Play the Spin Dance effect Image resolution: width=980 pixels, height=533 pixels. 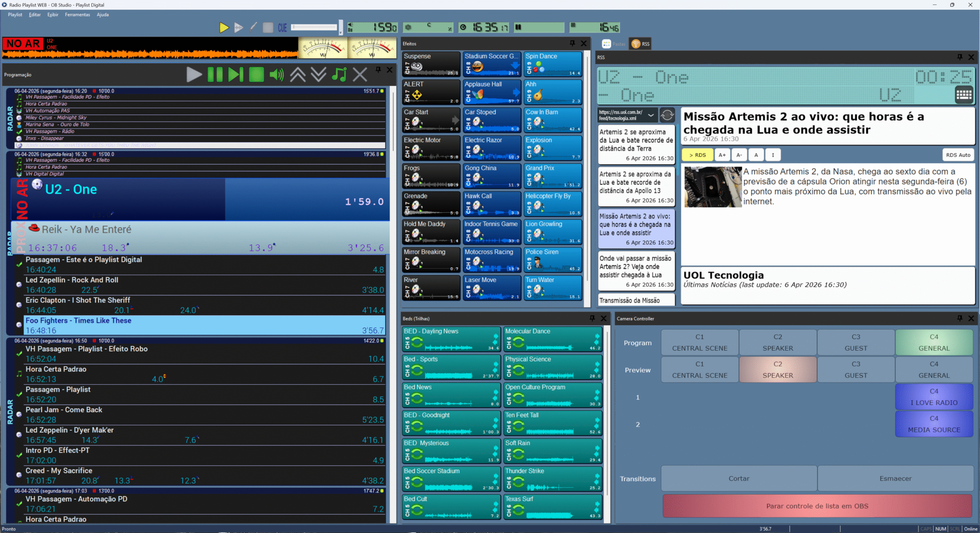tap(553, 64)
